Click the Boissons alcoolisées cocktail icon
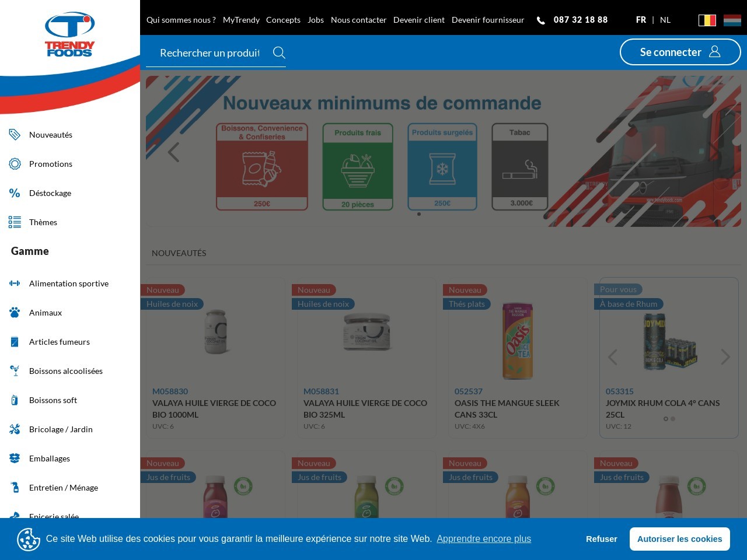Viewport: 747px width, 560px height. (x=15, y=371)
